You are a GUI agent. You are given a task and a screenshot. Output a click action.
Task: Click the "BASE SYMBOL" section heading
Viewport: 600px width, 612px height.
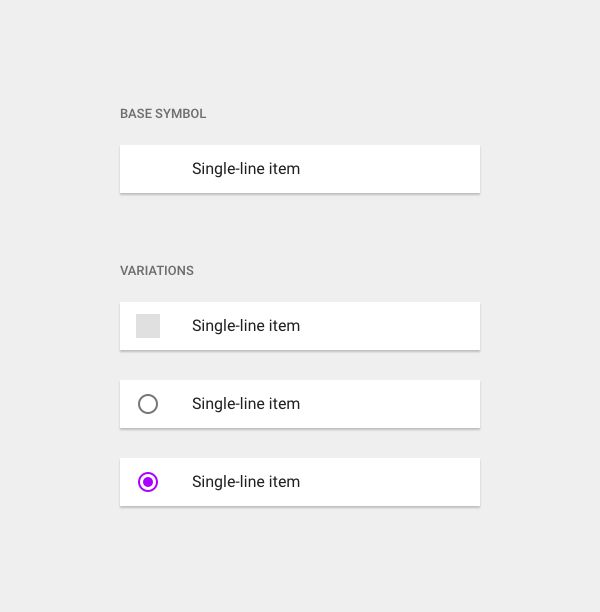pyautogui.click(x=163, y=114)
